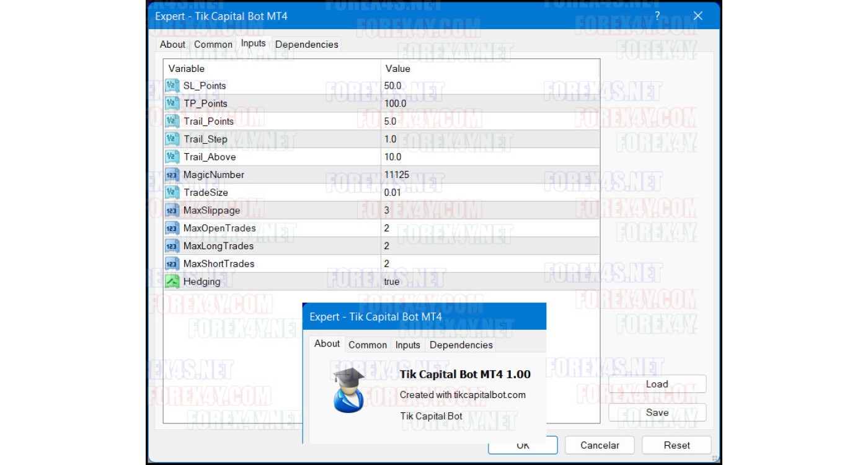Click the Cancelar button

[x=600, y=445]
